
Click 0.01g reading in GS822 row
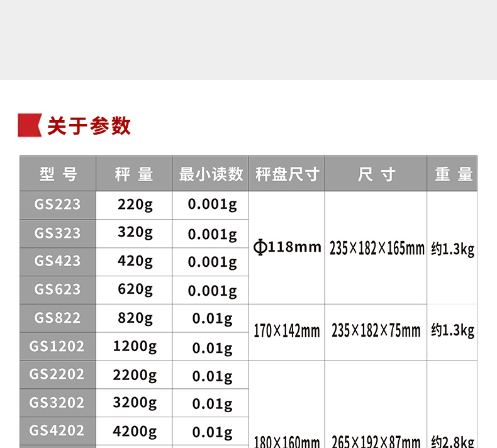coord(213,319)
